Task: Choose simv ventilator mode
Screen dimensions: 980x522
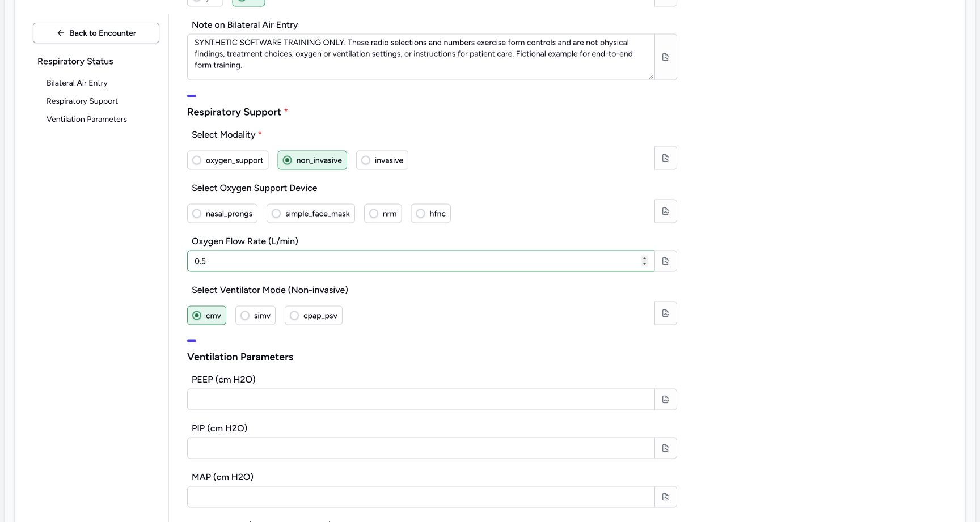Action: pyautogui.click(x=255, y=316)
